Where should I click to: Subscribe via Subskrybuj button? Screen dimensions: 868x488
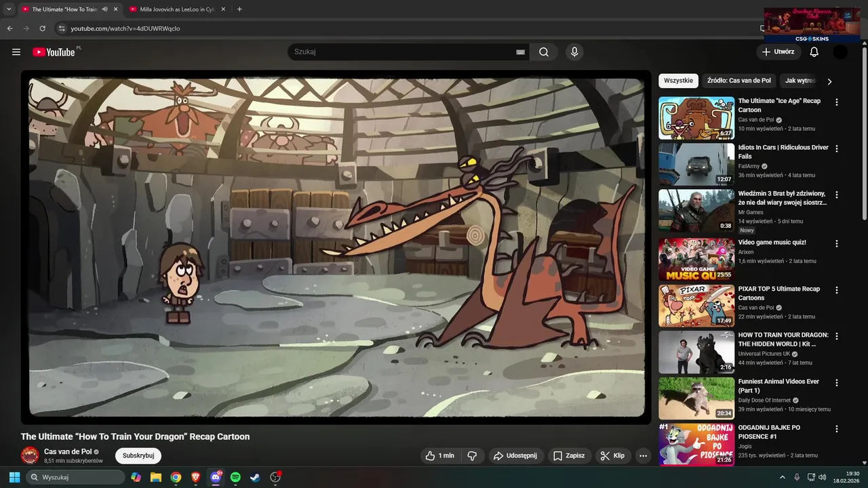click(138, 455)
